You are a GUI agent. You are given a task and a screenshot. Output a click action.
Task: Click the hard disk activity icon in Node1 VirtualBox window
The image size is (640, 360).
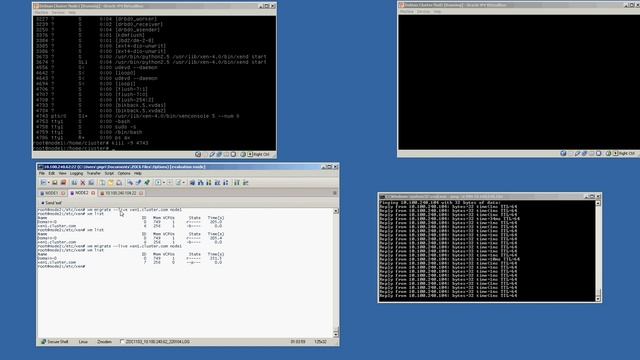(x=198, y=154)
